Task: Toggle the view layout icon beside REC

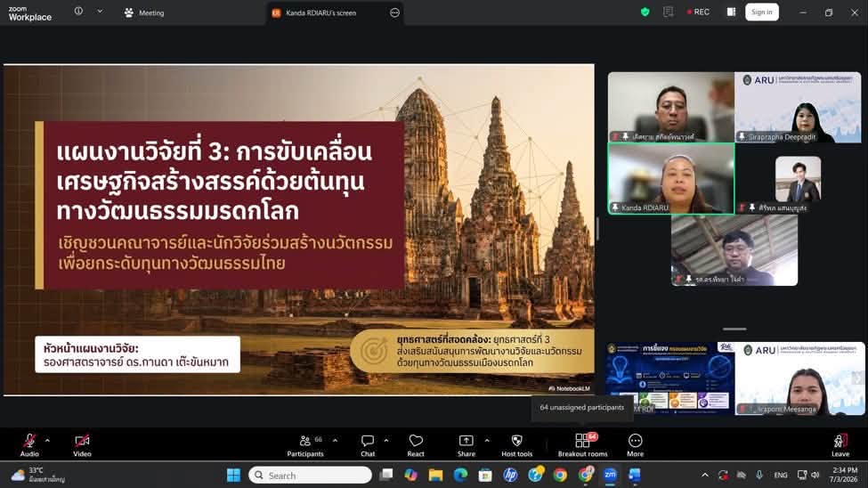Action: coord(731,12)
